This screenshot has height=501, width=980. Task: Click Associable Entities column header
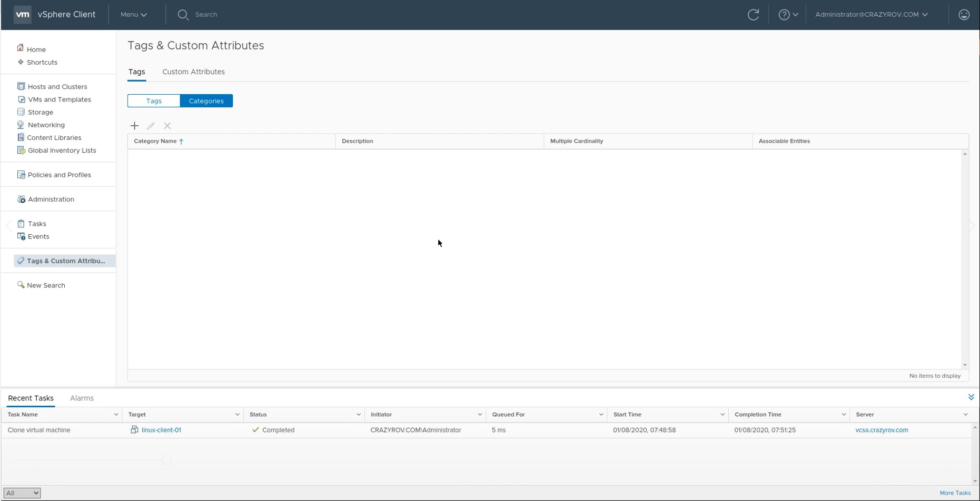coord(784,141)
